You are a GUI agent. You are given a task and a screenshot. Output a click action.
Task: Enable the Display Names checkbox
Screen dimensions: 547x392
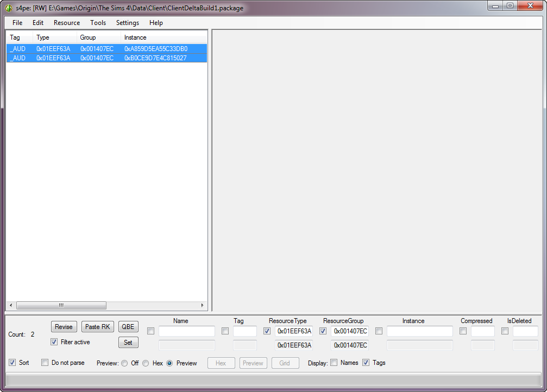point(334,362)
